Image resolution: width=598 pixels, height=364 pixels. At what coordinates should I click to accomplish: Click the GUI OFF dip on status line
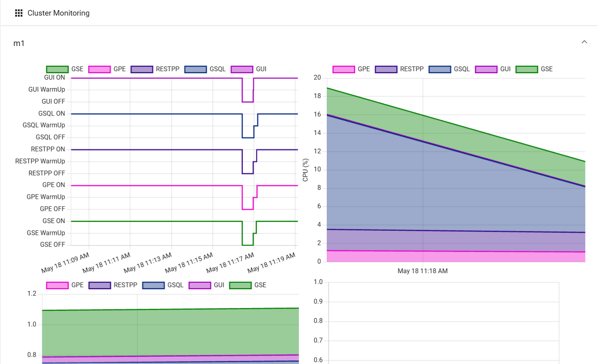pyautogui.click(x=248, y=102)
